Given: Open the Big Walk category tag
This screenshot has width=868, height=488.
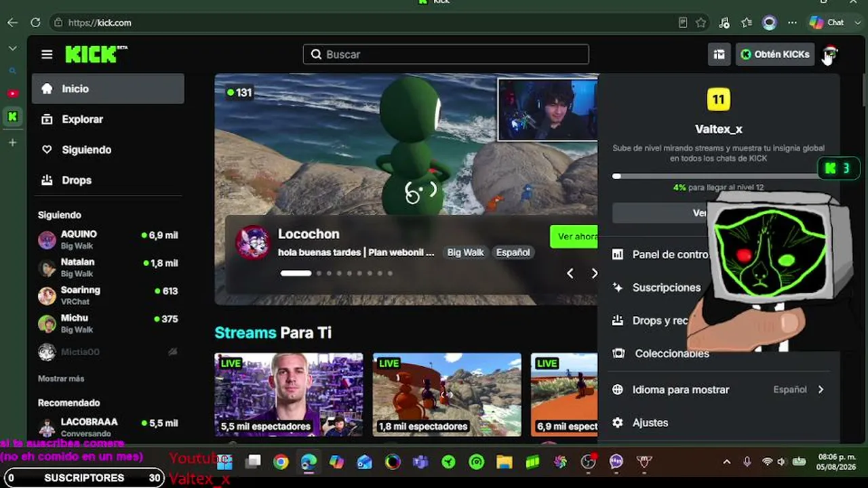Looking at the screenshot, I should (465, 252).
